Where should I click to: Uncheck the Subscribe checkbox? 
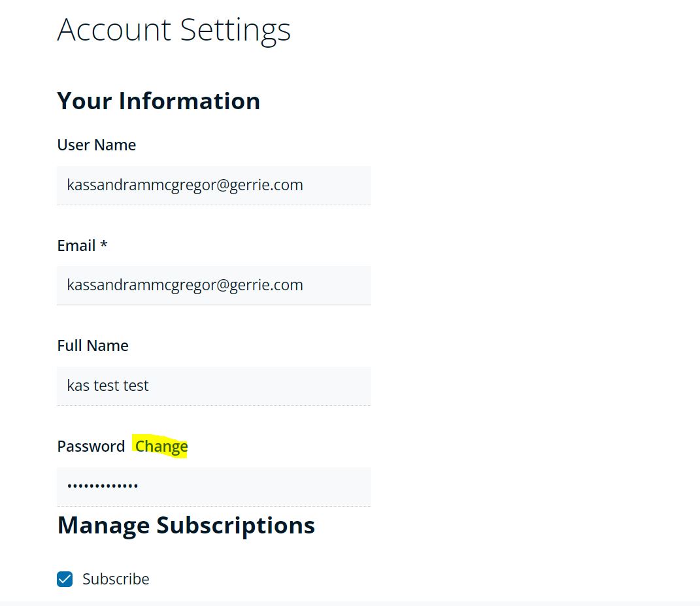(x=65, y=579)
